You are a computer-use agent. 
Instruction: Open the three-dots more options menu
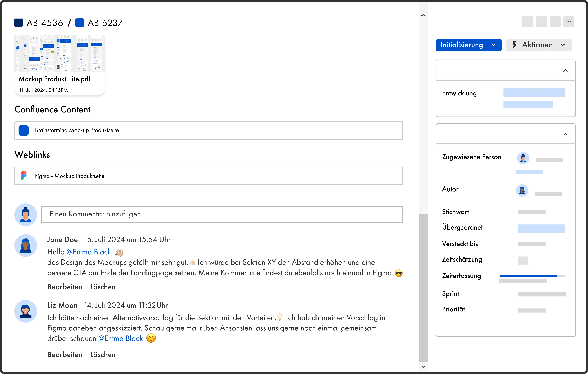click(568, 22)
